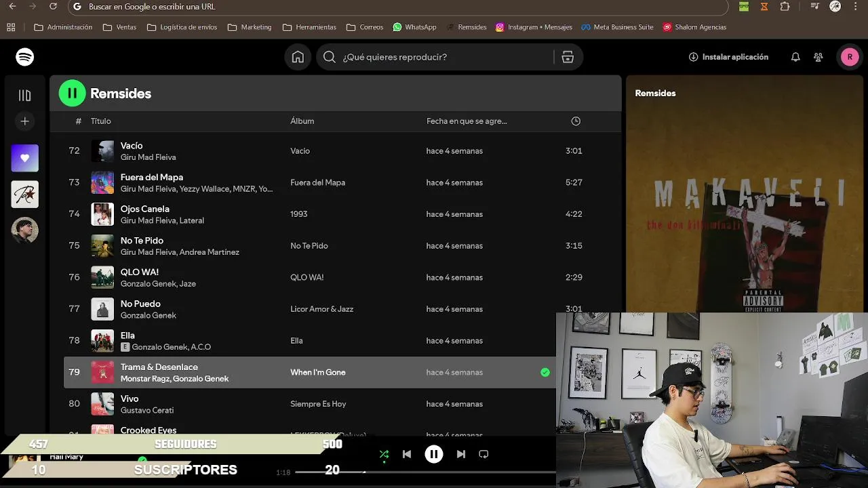
Task: Sort by # track number column
Action: (x=79, y=121)
